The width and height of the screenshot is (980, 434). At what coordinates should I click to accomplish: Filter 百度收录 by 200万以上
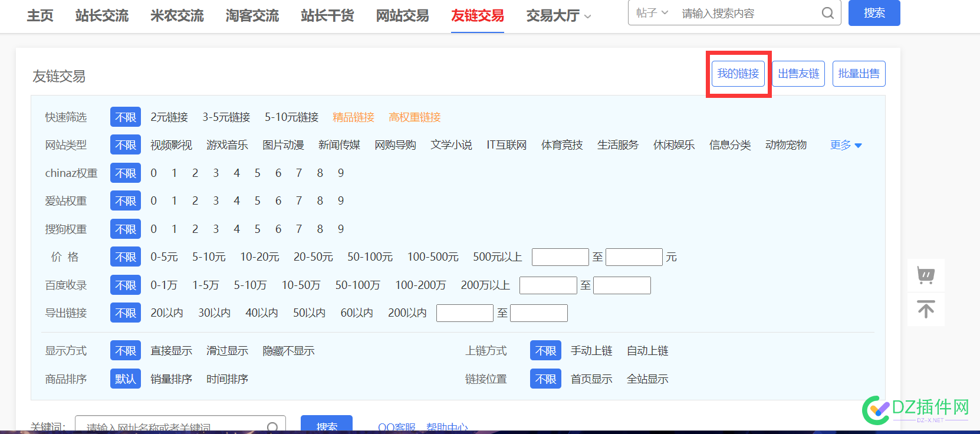485,285
